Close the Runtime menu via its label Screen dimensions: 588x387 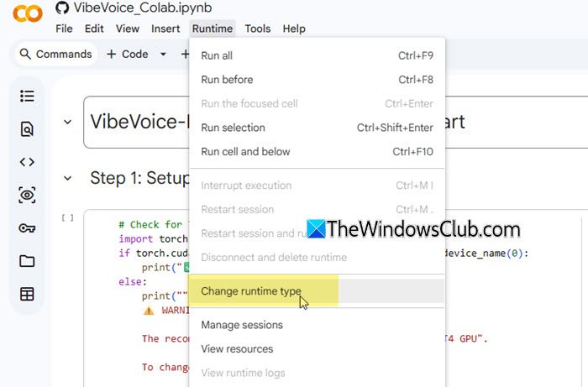(213, 29)
